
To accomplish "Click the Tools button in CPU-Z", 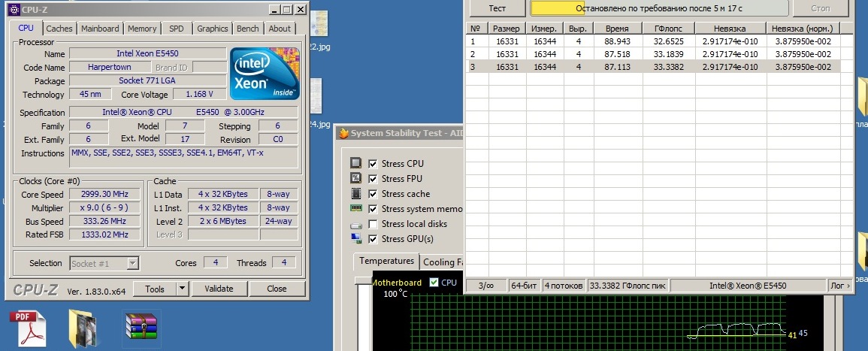I will click(155, 289).
